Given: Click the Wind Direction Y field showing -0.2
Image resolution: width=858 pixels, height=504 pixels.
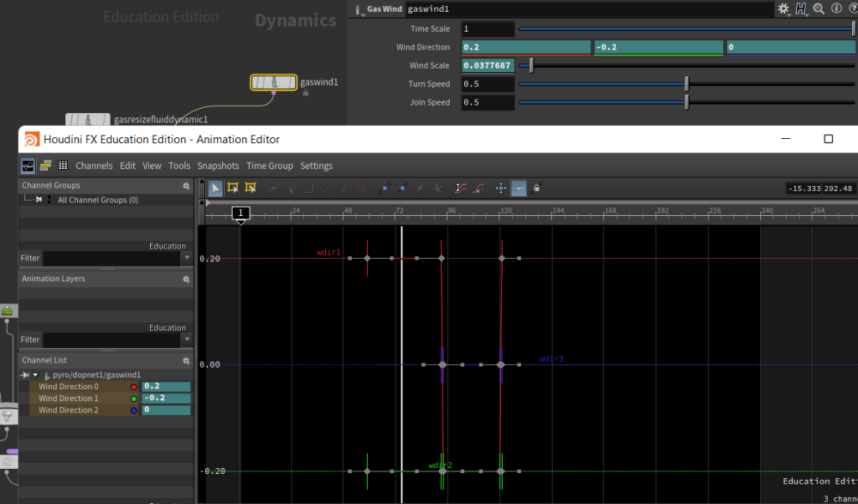Looking at the screenshot, I should coord(659,47).
